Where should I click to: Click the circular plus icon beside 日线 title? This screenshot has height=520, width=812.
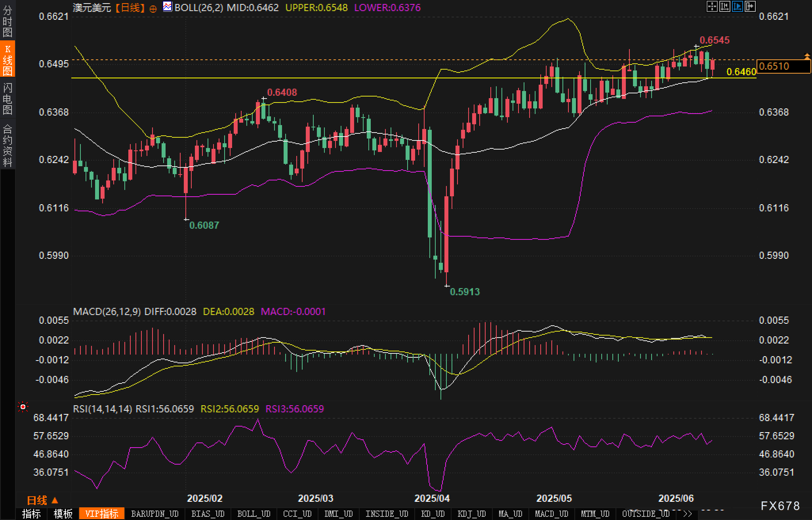click(153, 9)
